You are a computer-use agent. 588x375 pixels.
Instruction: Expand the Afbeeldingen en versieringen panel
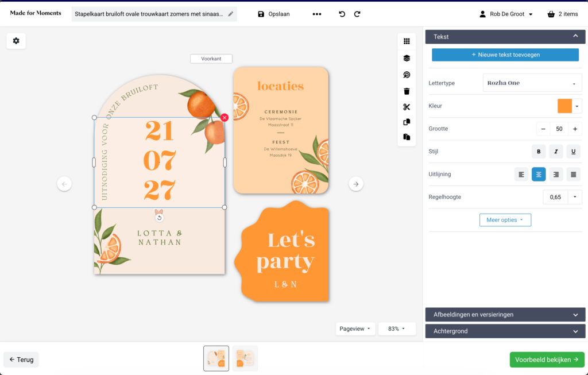pyautogui.click(x=505, y=315)
